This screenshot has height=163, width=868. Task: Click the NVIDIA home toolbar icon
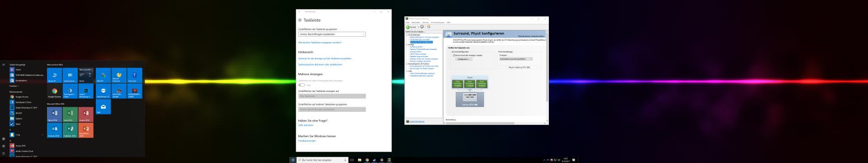pyautogui.click(x=429, y=27)
